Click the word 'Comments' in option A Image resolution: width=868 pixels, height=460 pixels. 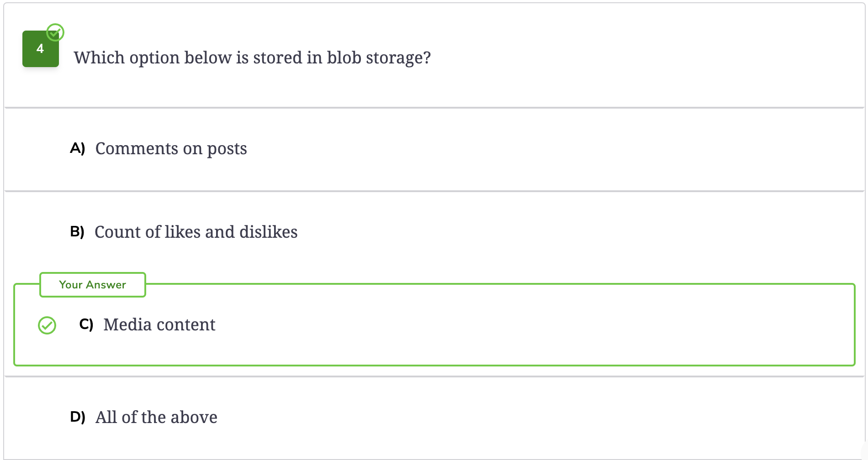click(x=137, y=149)
